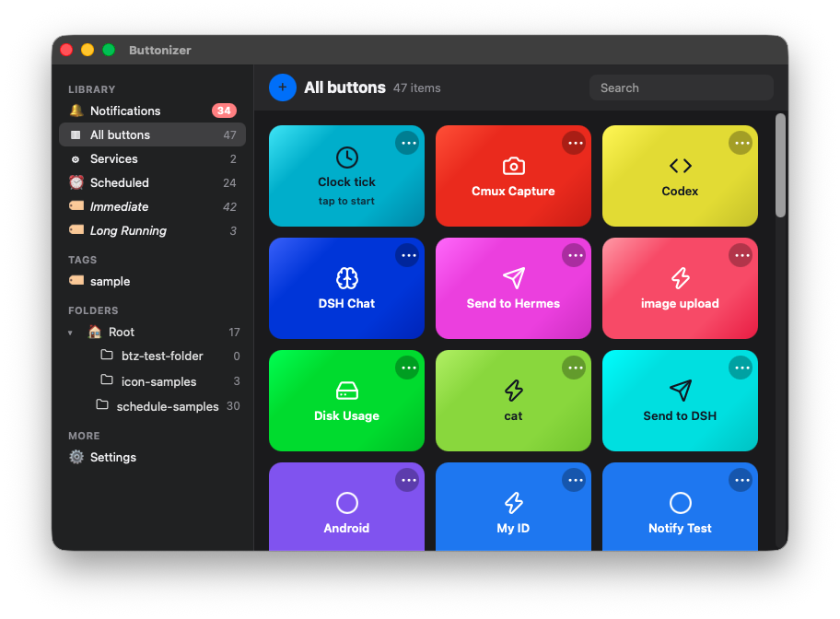Select All buttons in the library
Screen dimensions: 840x619
tap(152, 134)
